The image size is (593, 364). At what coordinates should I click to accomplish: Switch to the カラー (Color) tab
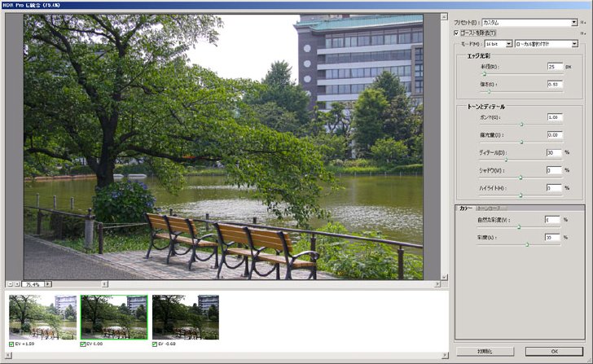465,208
